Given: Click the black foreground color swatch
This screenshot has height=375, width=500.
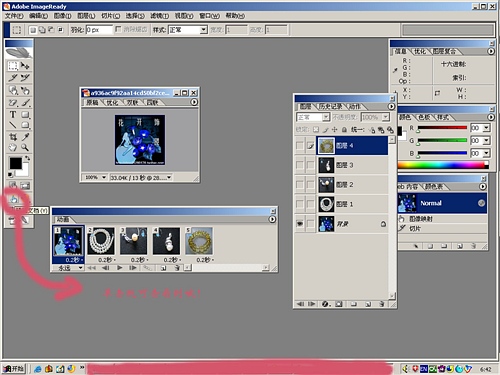Looking at the screenshot, I should (x=15, y=163).
